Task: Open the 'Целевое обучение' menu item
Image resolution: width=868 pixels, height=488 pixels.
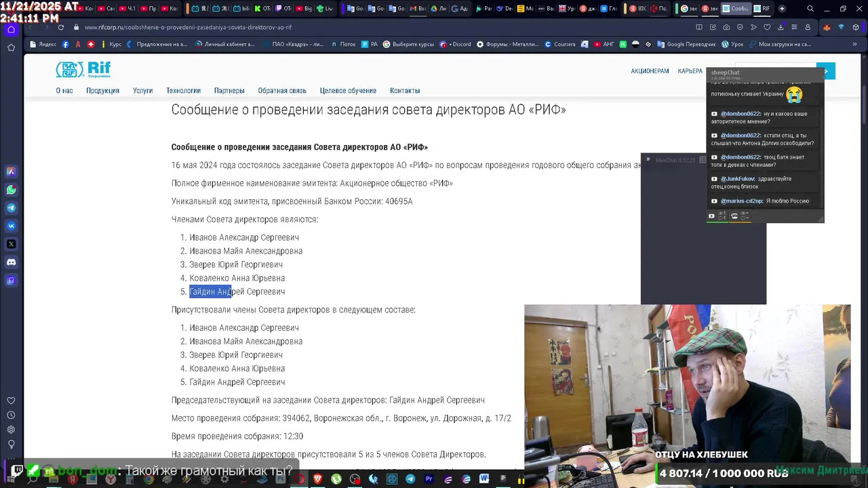Action: (x=348, y=91)
